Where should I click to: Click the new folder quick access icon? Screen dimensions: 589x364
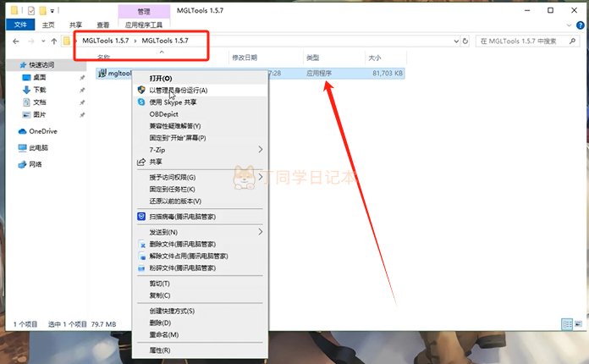coord(43,10)
